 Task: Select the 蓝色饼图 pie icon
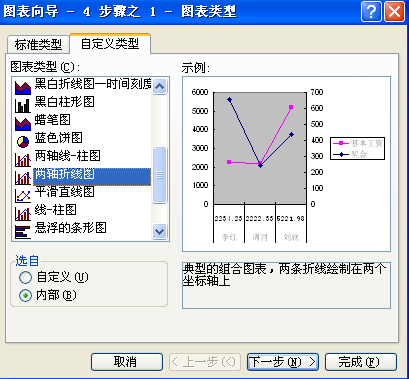click(x=23, y=141)
